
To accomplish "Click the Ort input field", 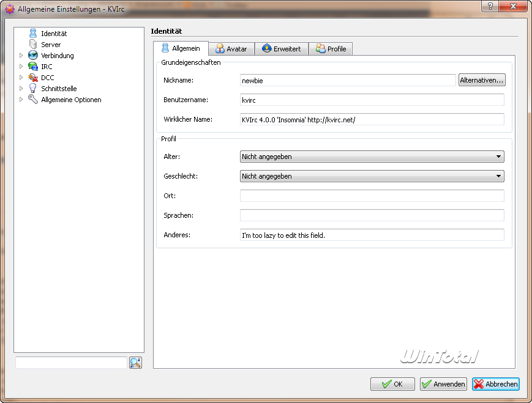I will (372, 196).
